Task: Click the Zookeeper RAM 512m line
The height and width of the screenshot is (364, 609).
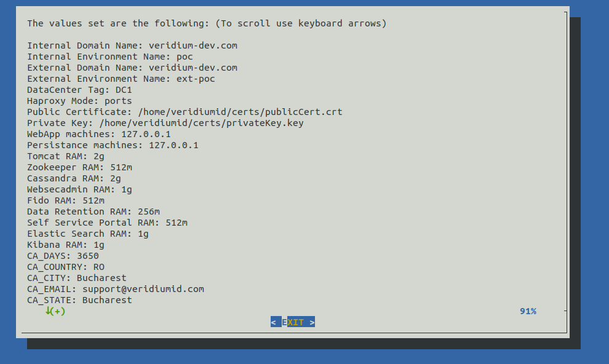Action: point(79,167)
